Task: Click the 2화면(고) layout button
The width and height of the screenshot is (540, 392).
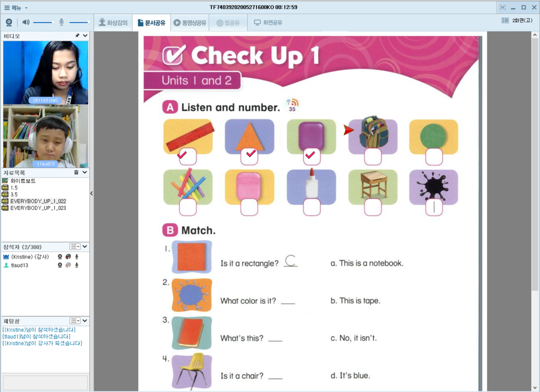Action: pyautogui.click(x=517, y=20)
